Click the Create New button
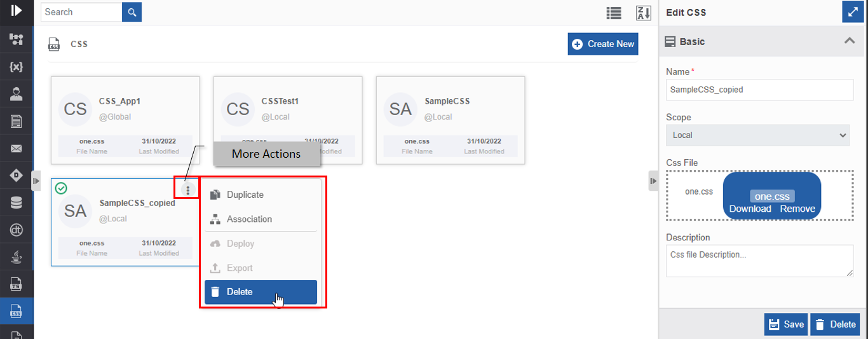868x339 pixels. (603, 44)
